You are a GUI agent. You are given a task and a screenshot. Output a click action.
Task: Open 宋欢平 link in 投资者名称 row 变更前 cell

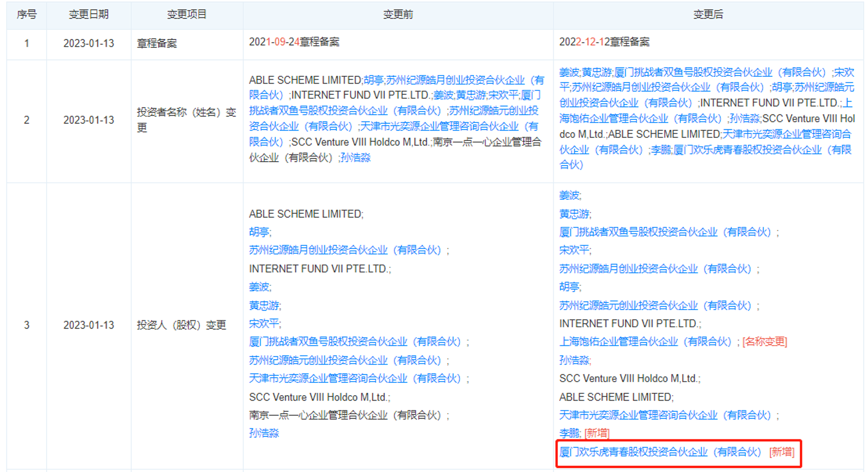pyautogui.click(x=503, y=95)
